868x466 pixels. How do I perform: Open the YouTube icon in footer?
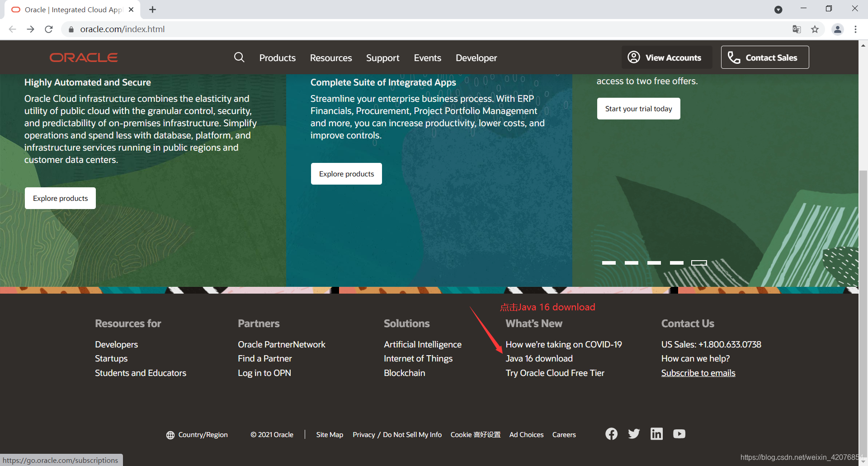click(x=679, y=434)
